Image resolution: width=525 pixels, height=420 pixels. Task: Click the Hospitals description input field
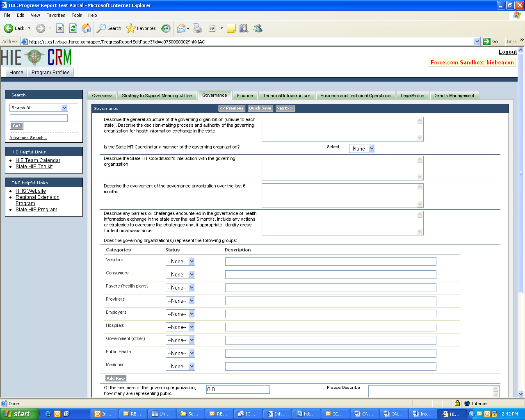[x=330, y=327]
